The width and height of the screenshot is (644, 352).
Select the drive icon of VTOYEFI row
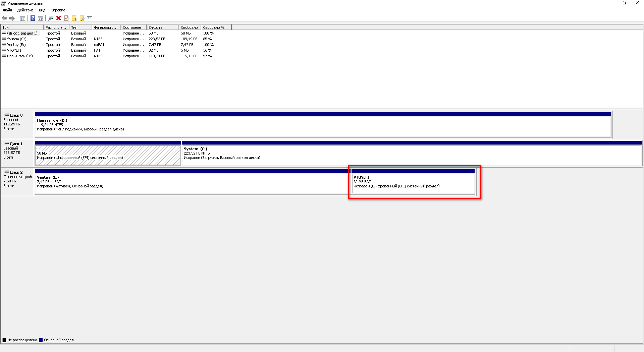(4, 50)
